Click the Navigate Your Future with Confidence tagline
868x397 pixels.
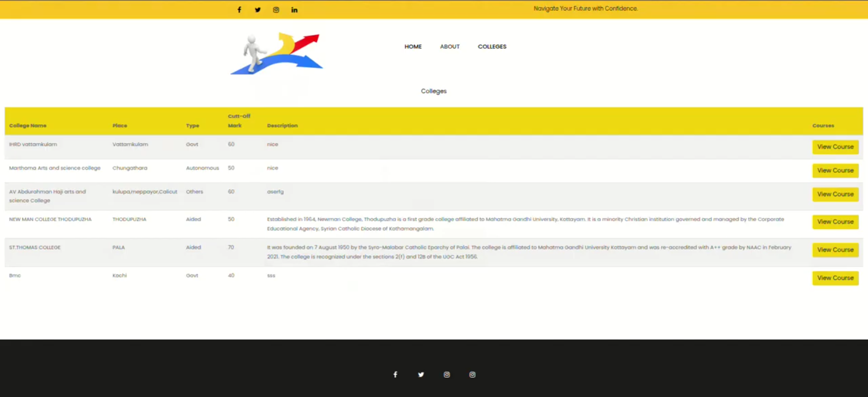pos(586,8)
